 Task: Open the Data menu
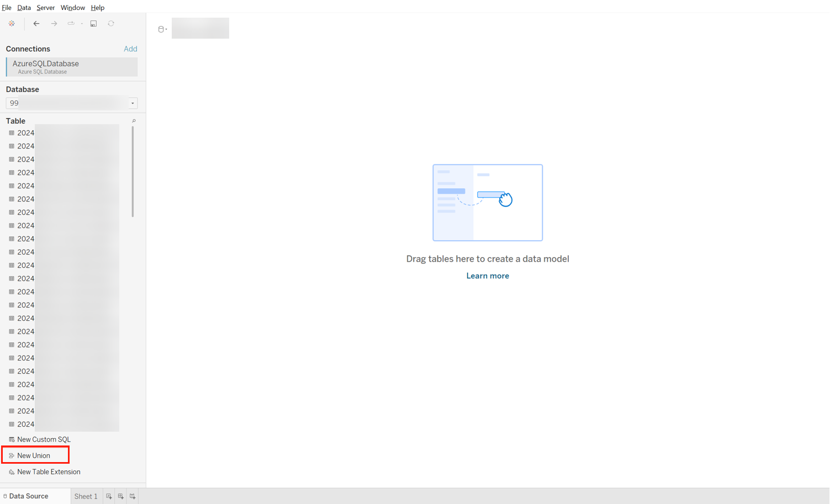(24, 8)
